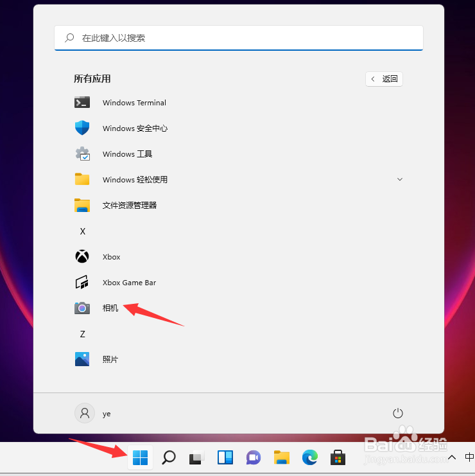Select the Windows Terminal text label
Image resolution: width=475 pixels, height=476 pixels.
134,103
